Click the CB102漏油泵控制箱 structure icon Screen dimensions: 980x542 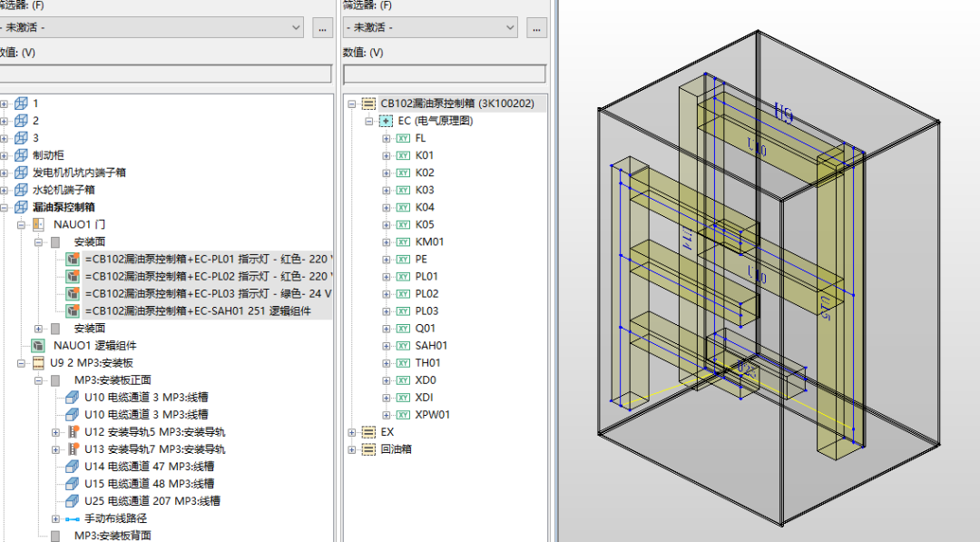point(369,103)
